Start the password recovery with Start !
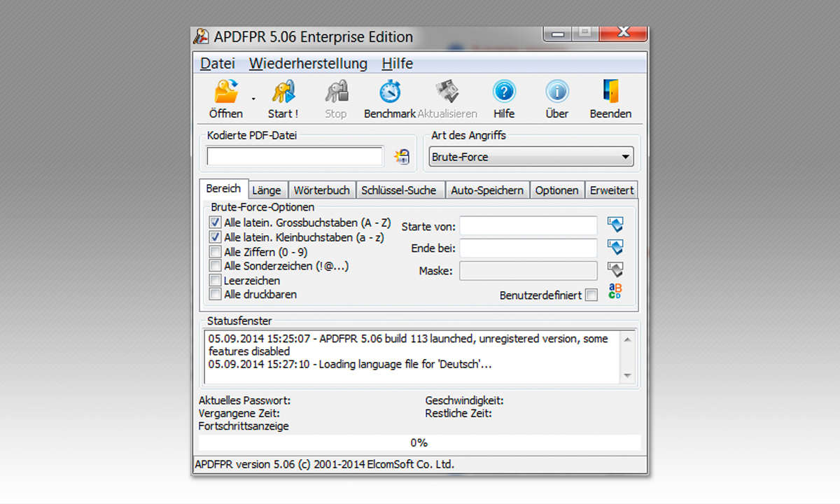 [283, 99]
